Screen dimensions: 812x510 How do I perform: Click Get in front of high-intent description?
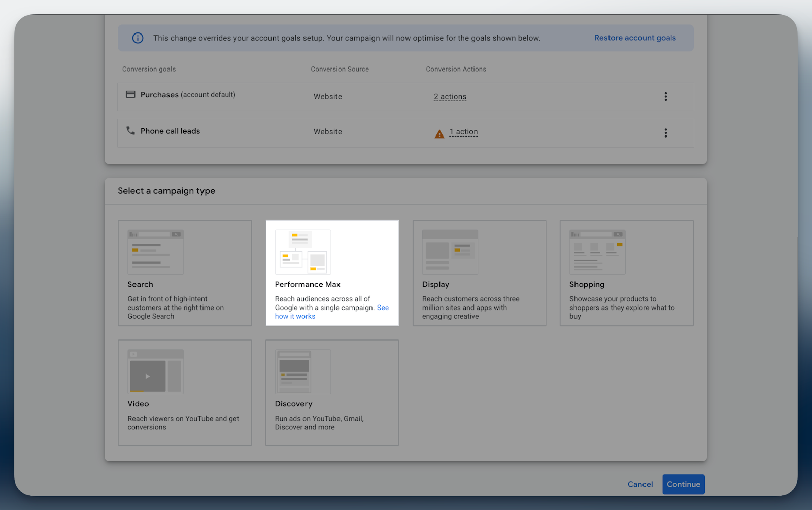click(x=176, y=308)
